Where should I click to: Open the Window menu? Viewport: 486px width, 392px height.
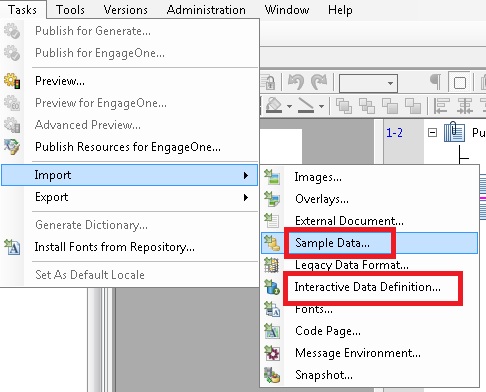click(x=287, y=9)
